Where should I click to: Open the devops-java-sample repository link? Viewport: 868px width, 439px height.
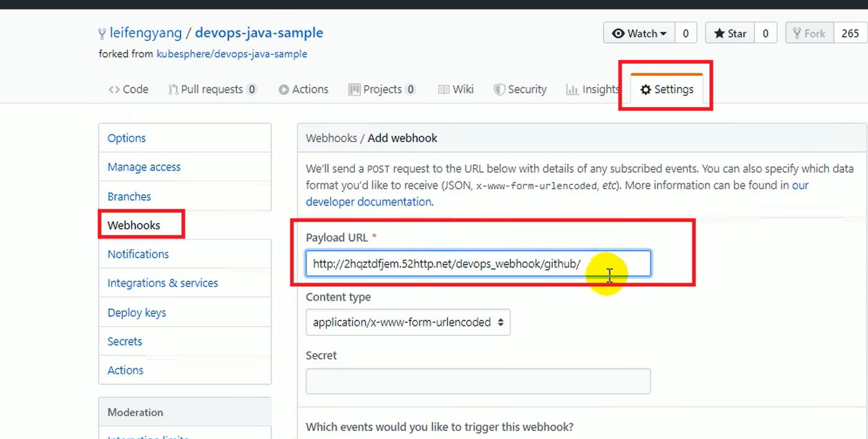(259, 33)
